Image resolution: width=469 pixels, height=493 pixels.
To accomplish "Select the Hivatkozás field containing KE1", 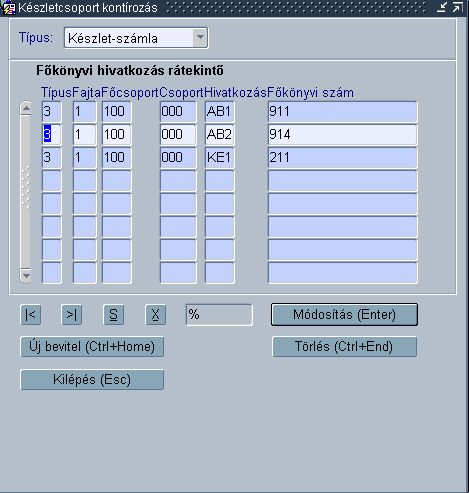I will click(x=220, y=157).
